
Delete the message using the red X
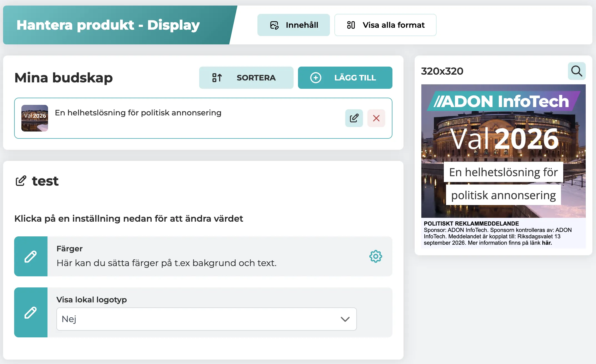pos(376,118)
